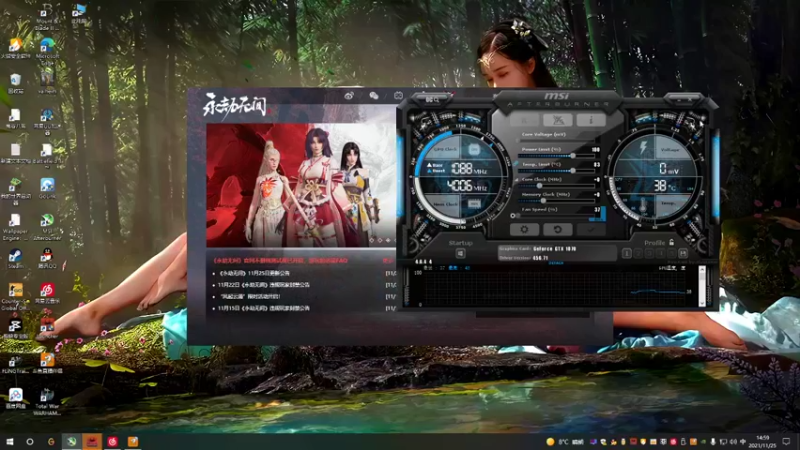The height and width of the screenshot is (450, 800).
Task: Open Microsoft Edge desktop shortcut
Action: coord(47,51)
